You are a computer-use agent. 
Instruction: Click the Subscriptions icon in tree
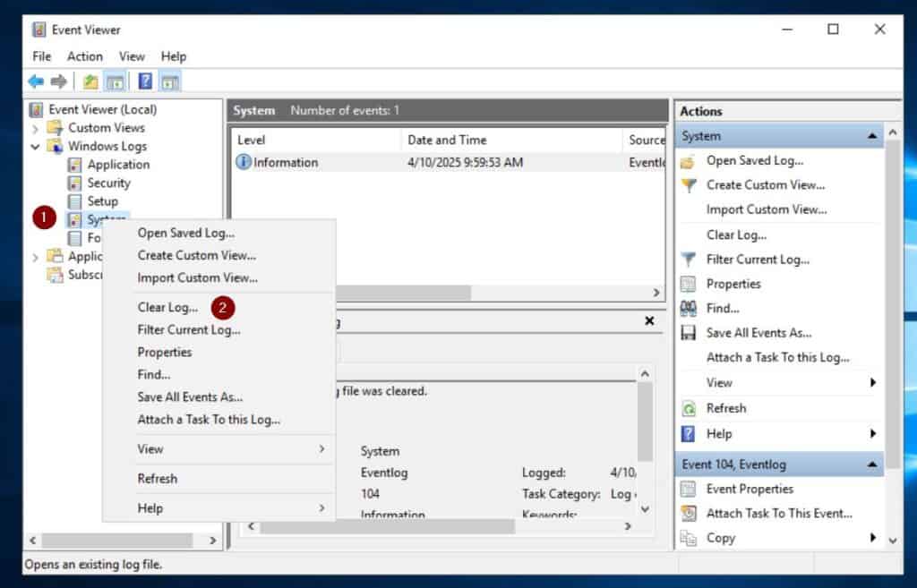[x=55, y=274]
